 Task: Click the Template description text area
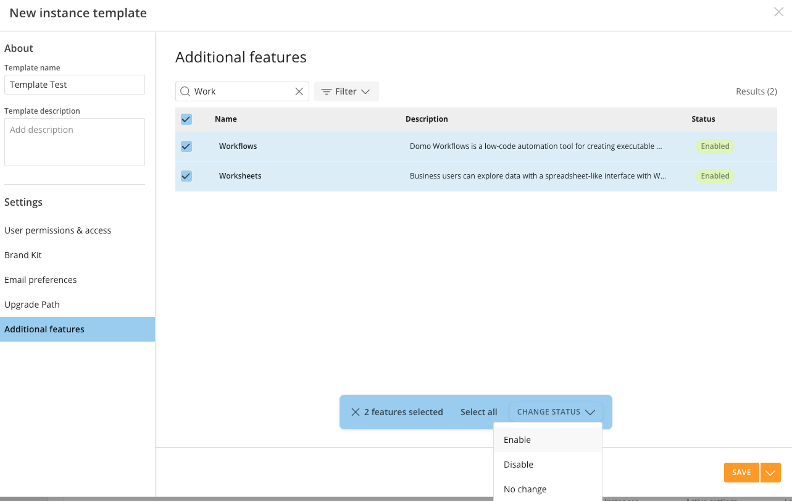(x=74, y=142)
